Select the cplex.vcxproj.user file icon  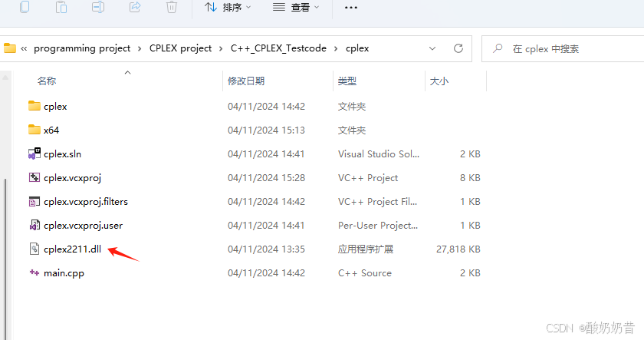point(34,226)
